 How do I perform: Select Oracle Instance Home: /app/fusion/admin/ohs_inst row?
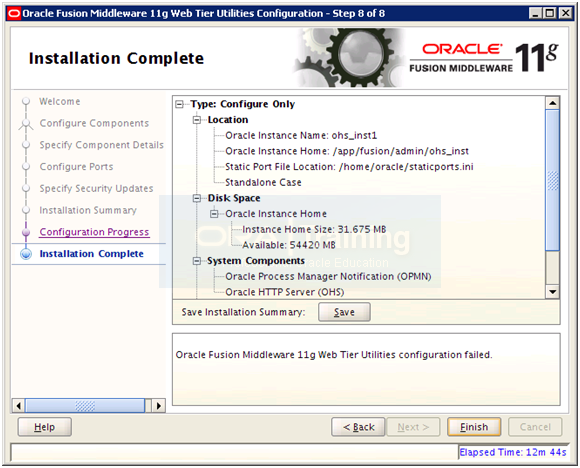click(347, 151)
